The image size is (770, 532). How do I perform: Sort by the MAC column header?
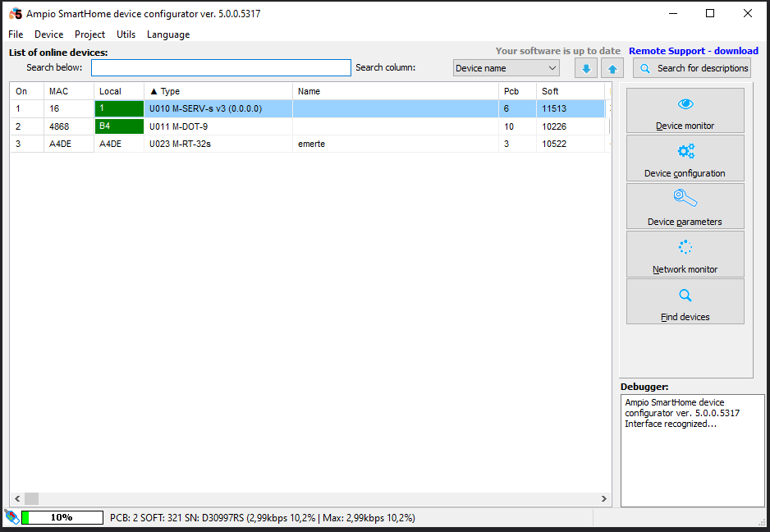click(x=69, y=91)
